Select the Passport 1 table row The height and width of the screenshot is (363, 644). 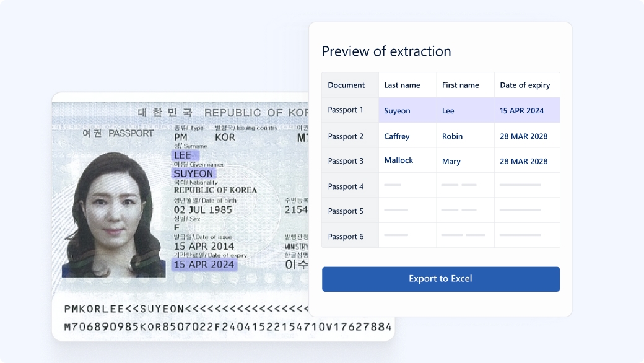point(440,110)
